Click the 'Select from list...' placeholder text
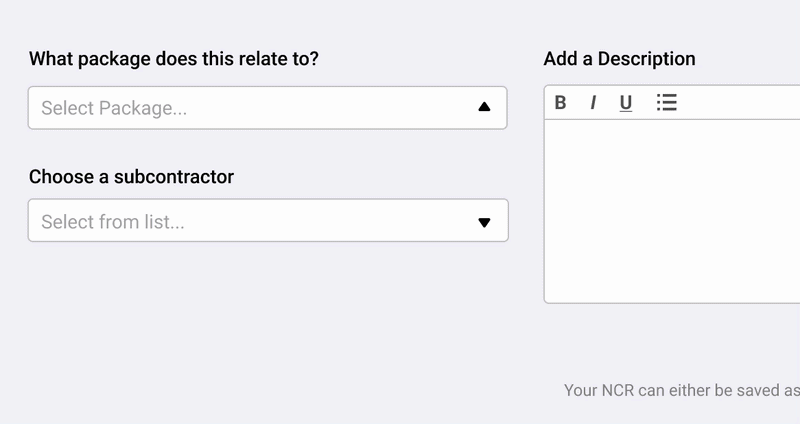The height and width of the screenshot is (424, 800). pyautogui.click(x=113, y=221)
